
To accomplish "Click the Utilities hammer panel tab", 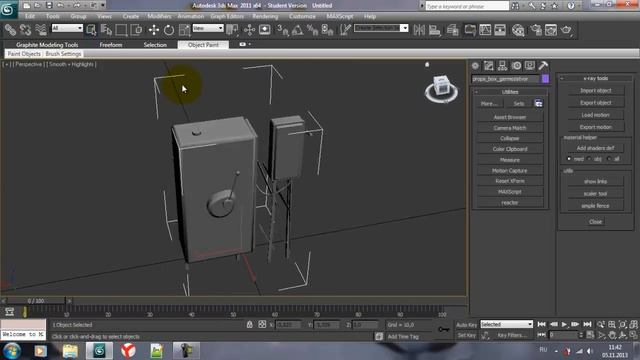I will click(x=543, y=66).
